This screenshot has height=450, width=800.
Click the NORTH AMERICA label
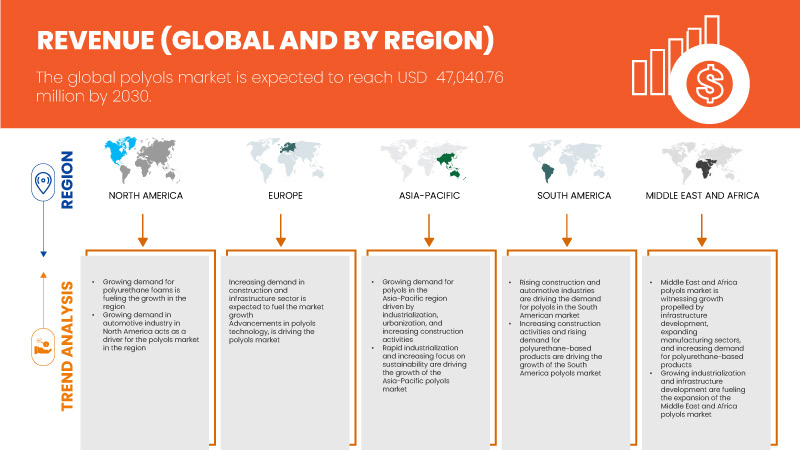click(x=146, y=195)
